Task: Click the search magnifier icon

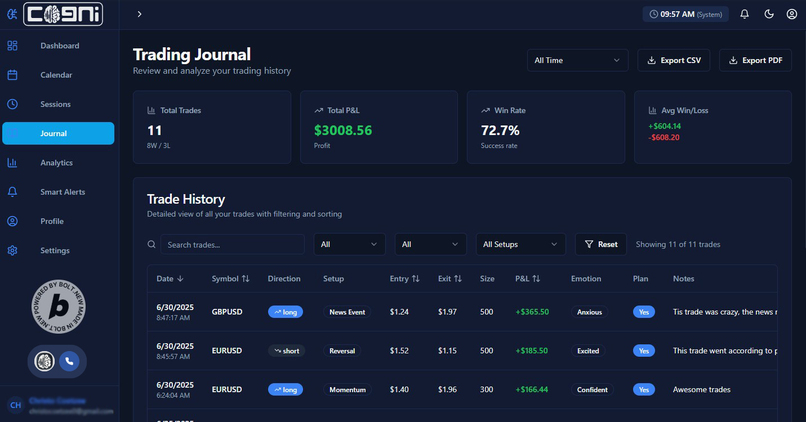Action: point(152,245)
